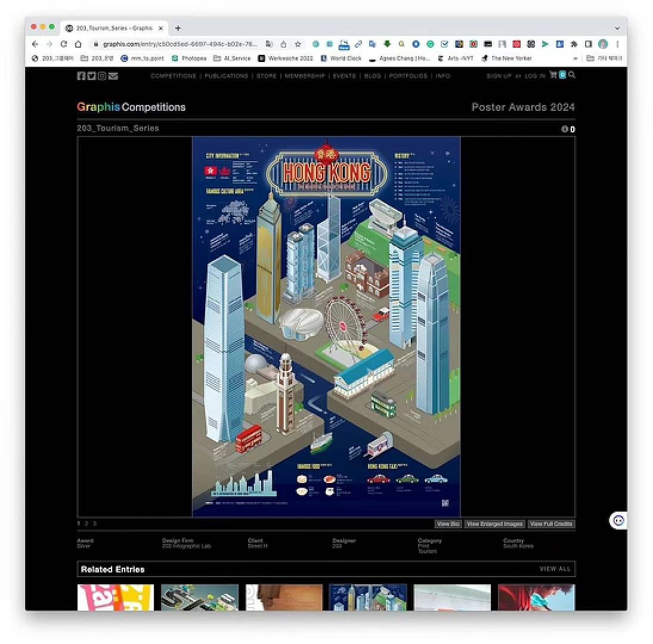The height and width of the screenshot is (644, 653).
Task: Open the rightmost bookmarks folder
Action: [x=604, y=58]
